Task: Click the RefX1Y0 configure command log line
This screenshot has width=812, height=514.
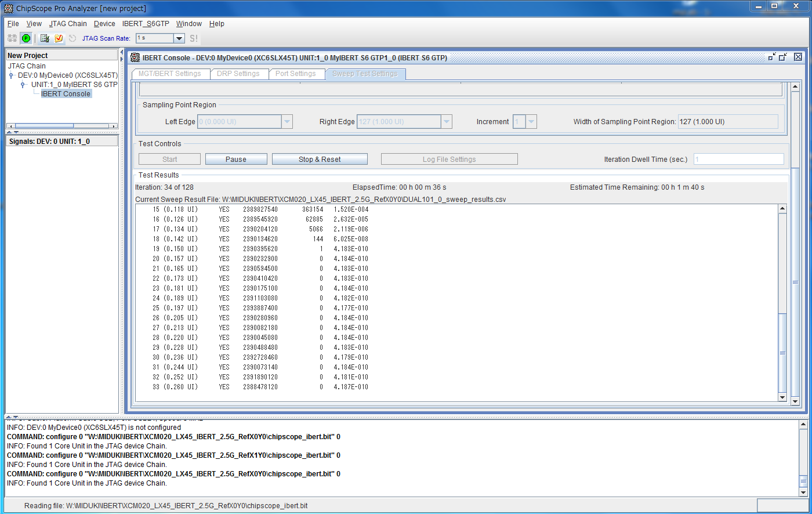Action: (173, 455)
